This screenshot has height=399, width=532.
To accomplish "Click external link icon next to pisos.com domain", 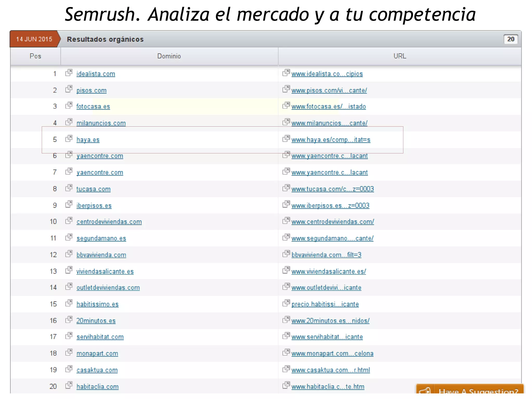I will (x=69, y=89).
